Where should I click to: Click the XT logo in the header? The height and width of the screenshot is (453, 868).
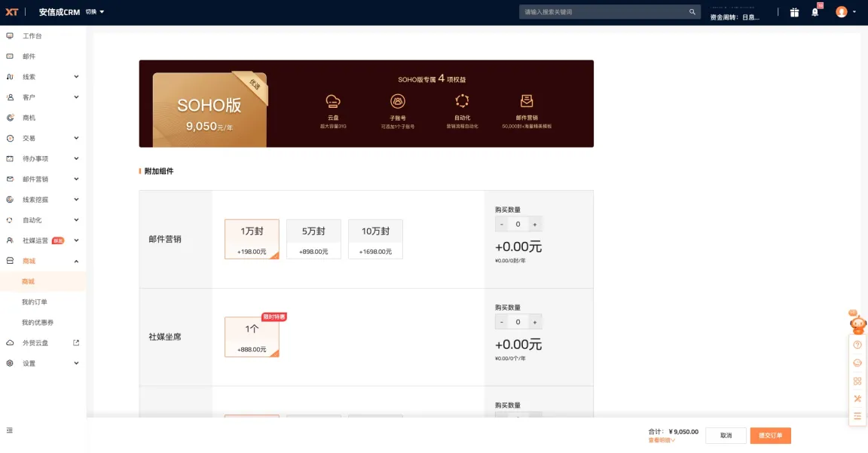[x=11, y=11]
